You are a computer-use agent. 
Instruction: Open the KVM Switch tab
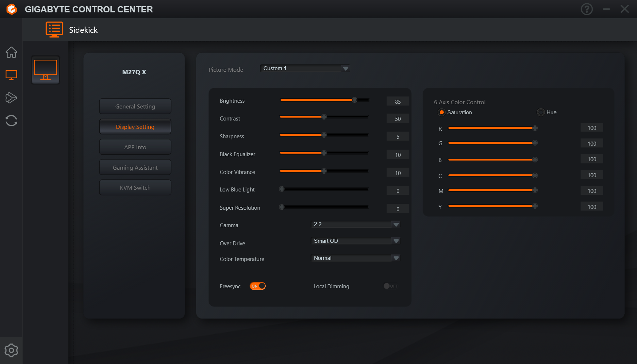click(135, 187)
